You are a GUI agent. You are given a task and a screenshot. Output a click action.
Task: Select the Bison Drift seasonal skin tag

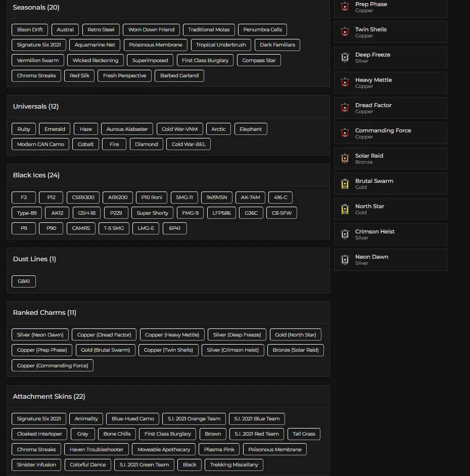30,30
